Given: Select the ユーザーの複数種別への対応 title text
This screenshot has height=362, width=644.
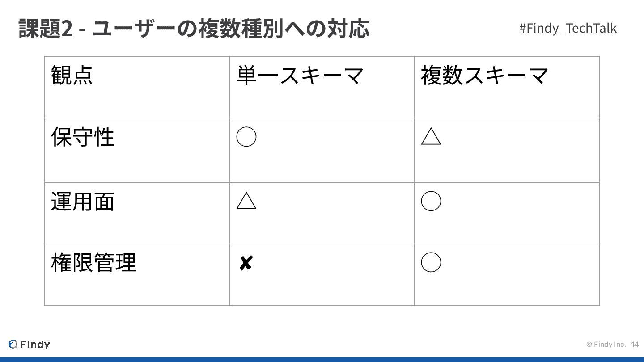Looking at the screenshot, I should (230, 29).
